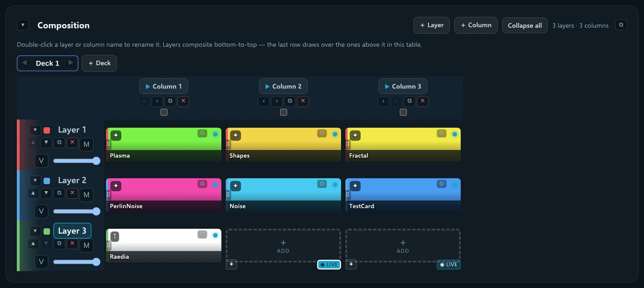Go to next deck arrow

tap(70, 63)
